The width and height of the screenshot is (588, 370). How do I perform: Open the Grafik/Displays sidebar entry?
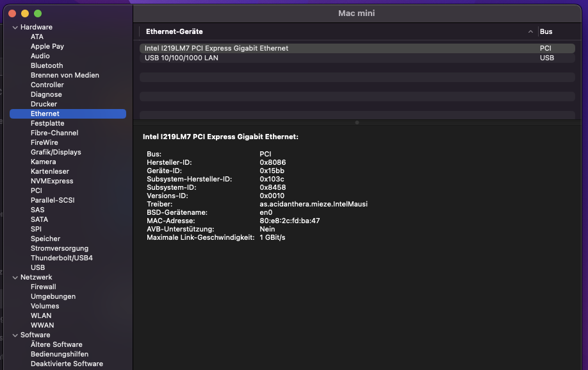[56, 152]
